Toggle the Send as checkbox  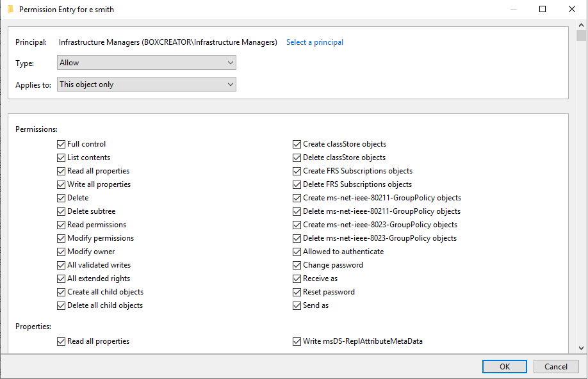(297, 305)
